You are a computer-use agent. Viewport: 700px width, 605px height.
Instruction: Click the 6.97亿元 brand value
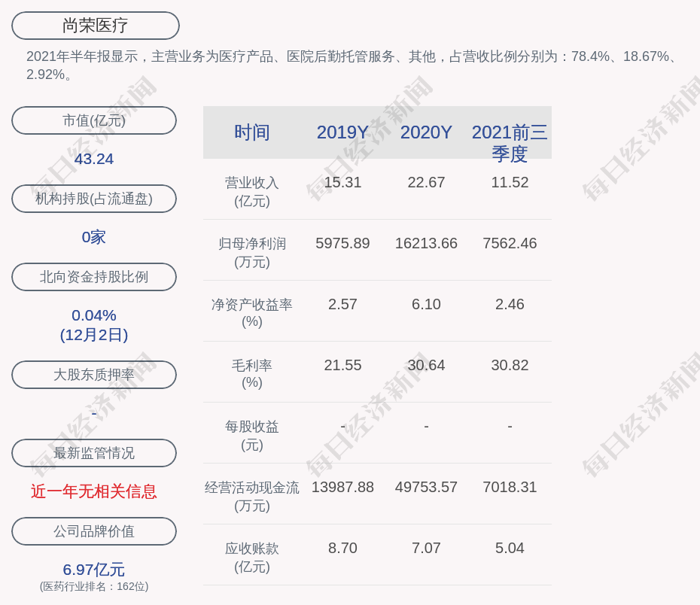[94, 570]
